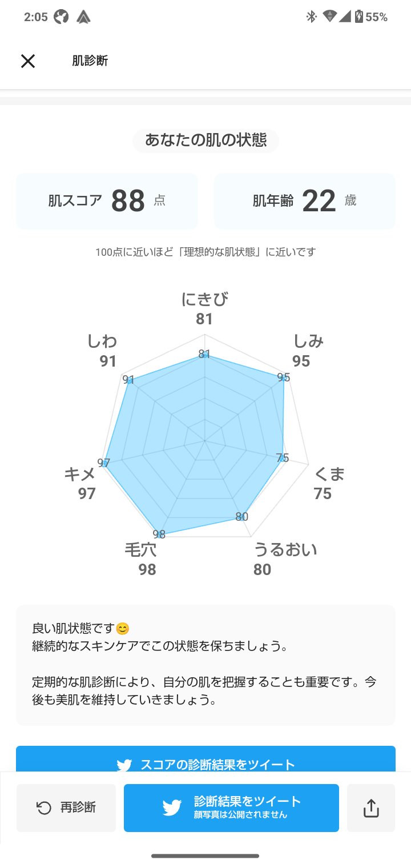Tap the share icon in the bottom bar
The image size is (411, 868).
(x=371, y=807)
